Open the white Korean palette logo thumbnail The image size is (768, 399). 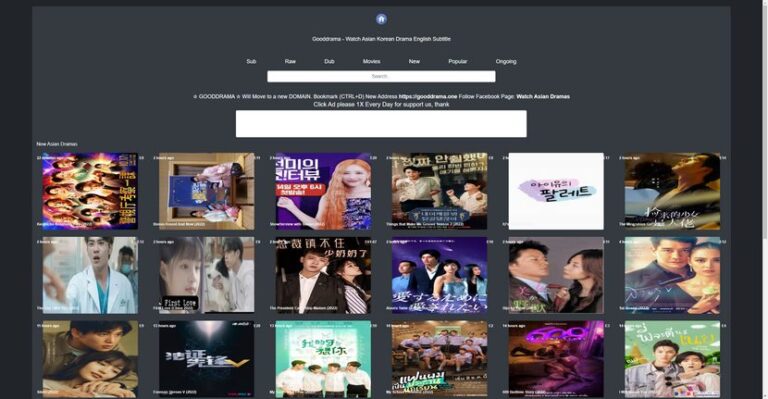pyautogui.click(x=556, y=191)
